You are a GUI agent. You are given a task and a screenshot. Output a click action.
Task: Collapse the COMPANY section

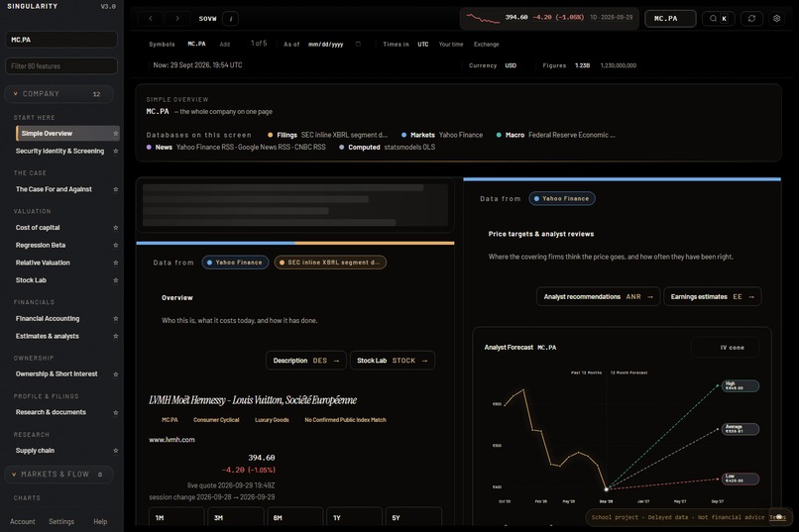click(59, 94)
